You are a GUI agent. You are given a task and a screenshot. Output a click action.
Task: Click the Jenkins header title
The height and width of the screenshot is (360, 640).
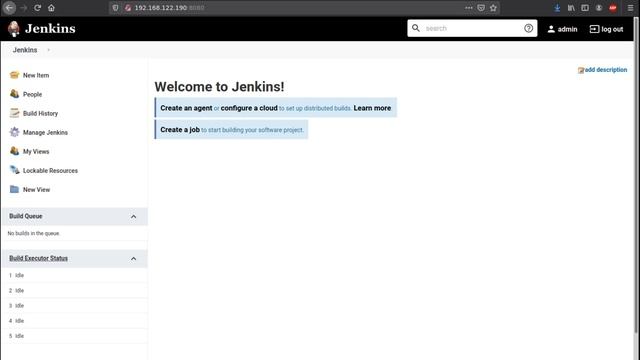[x=50, y=29]
